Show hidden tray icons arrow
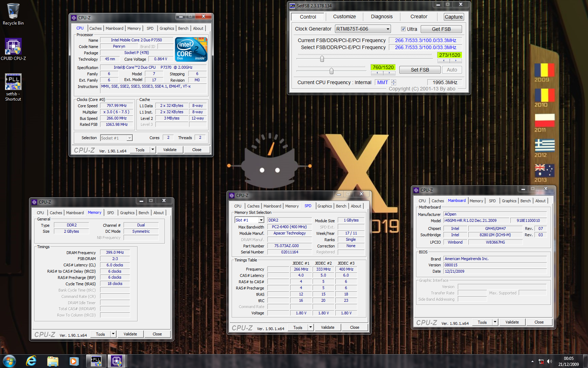Screen dimensions: 588x368 click(x=532, y=361)
